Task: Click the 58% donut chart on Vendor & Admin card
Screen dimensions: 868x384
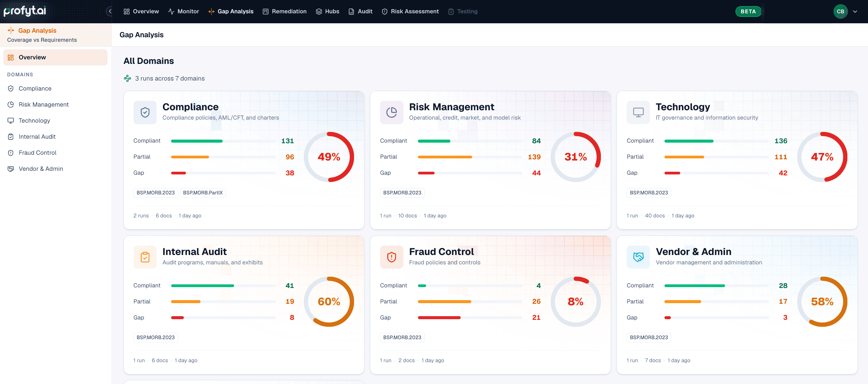Action: coord(822,302)
